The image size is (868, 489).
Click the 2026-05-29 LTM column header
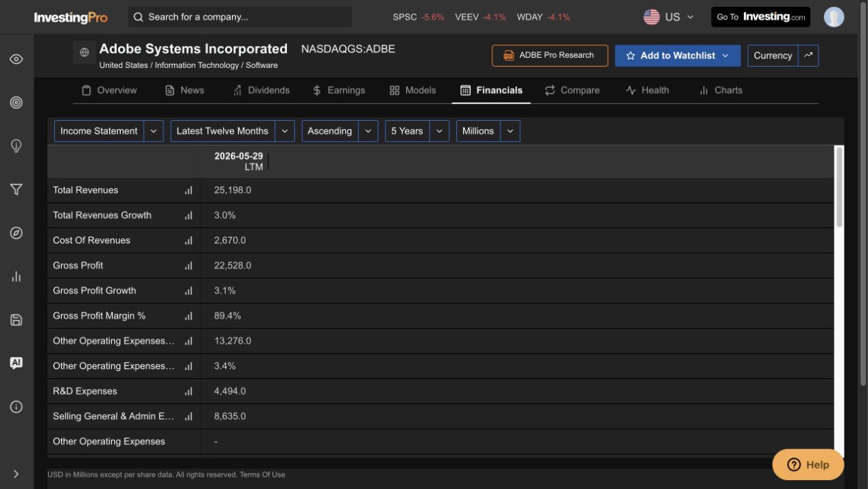tap(239, 161)
